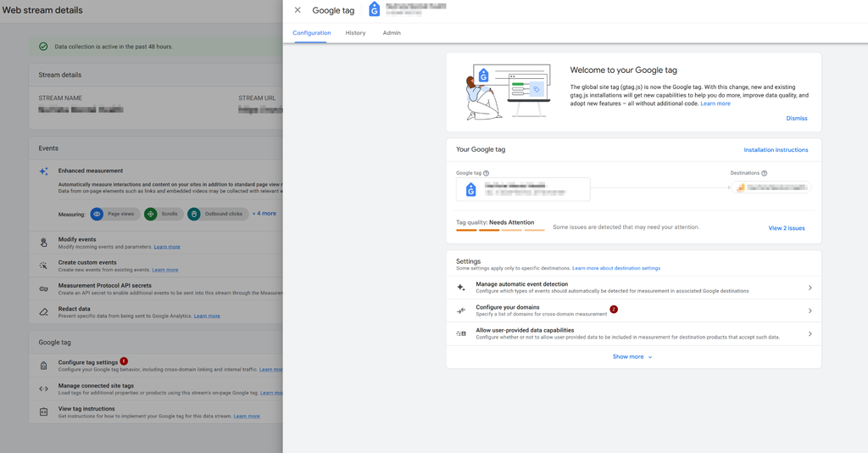The image size is (868, 453).
Task: Click the arrows icon for Configure your domains
Action: coord(460,310)
